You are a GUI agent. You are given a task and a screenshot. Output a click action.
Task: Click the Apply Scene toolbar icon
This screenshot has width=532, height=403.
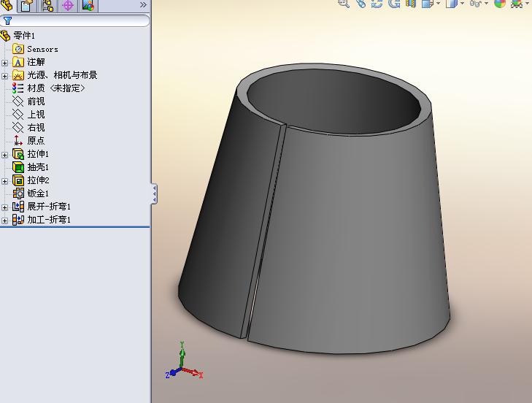pyautogui.click(x=517, y=3)
